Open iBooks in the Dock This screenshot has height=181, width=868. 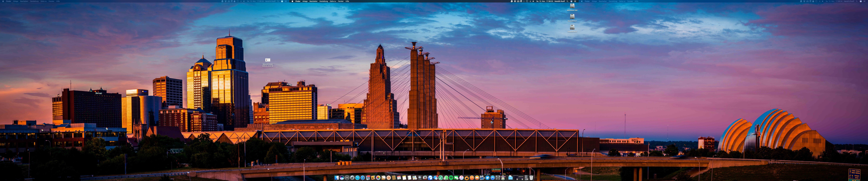tap(477, 178)
